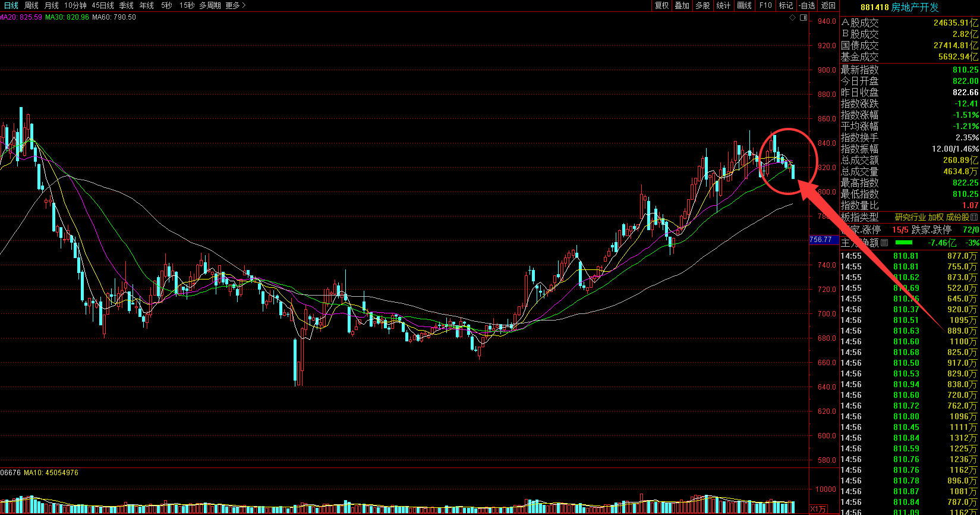980x515 pixels.
Task: Click the -7.46亿 net amount value
Action: coord(942,243)
